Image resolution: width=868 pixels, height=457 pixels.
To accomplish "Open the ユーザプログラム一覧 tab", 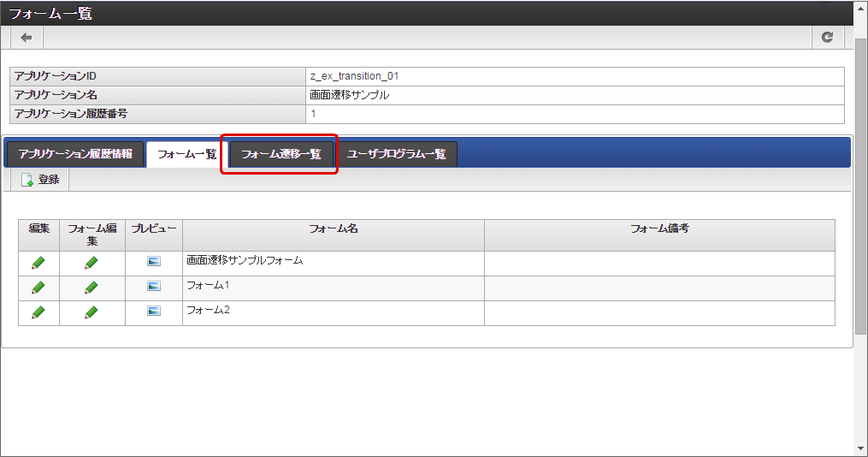I will coord(396,154).
